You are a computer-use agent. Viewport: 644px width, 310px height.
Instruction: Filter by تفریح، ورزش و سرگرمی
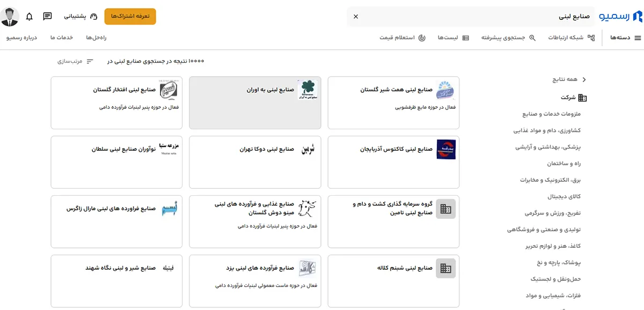(x=552, y=213)
